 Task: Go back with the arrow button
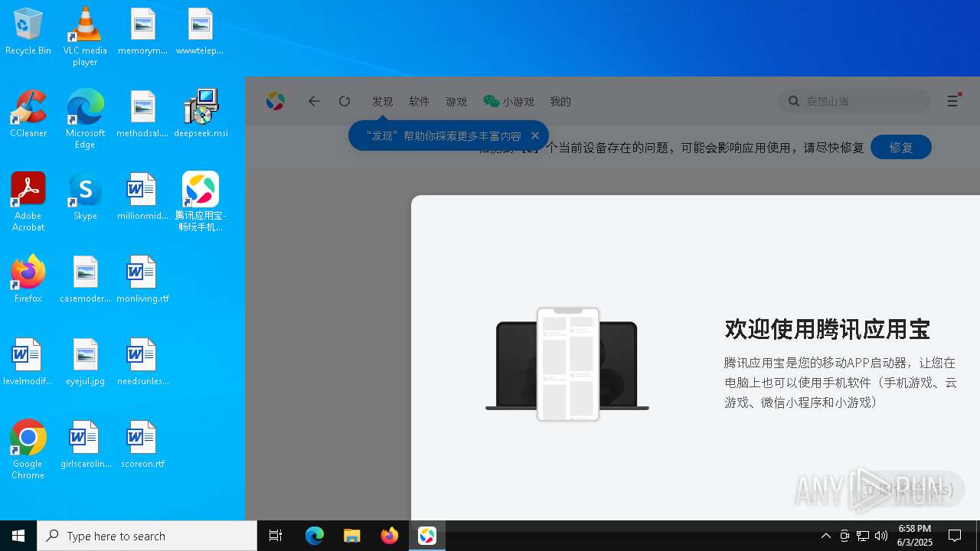coord(314,101)
